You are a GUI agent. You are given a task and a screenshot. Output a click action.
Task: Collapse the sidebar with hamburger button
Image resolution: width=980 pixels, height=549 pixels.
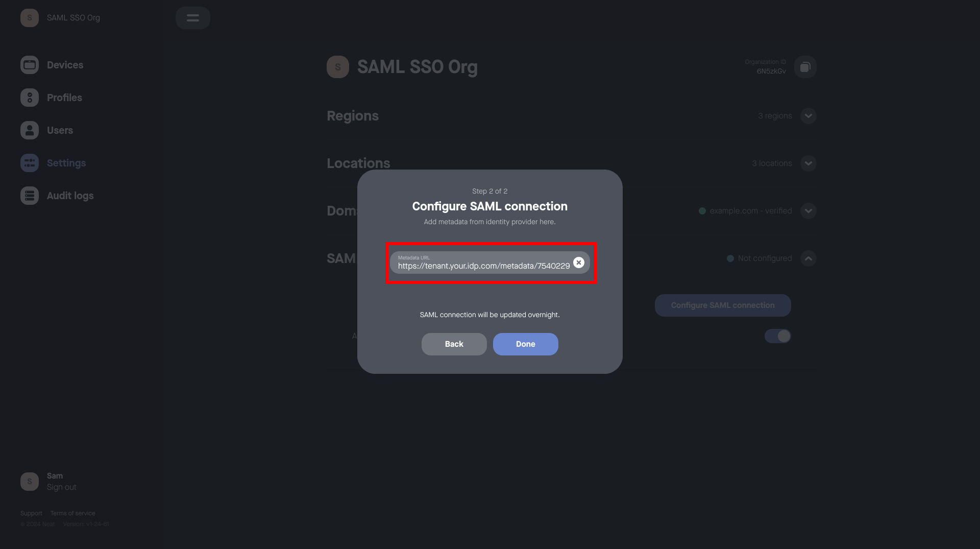193,18
